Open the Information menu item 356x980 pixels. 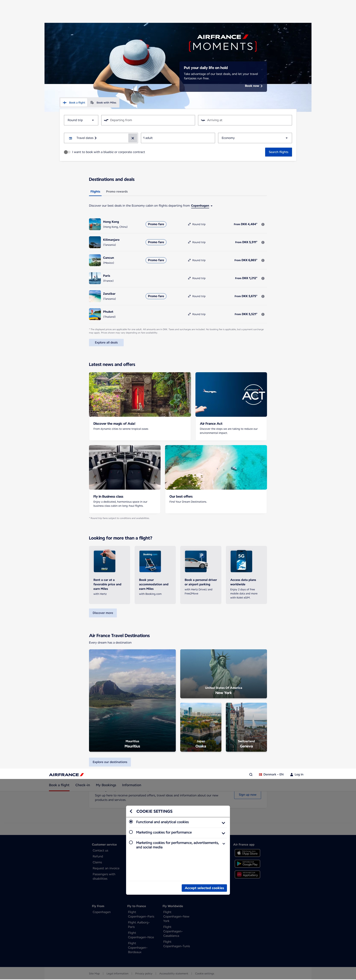(132, 785)
